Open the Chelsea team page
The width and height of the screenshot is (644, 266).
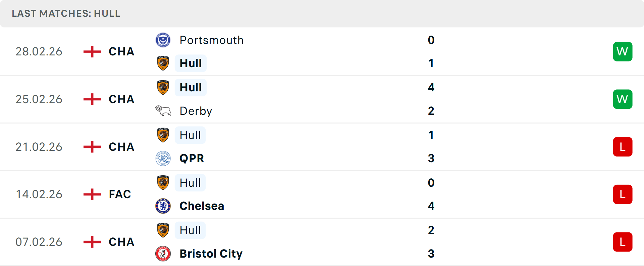pyautogui.click(x=201, y=206)
